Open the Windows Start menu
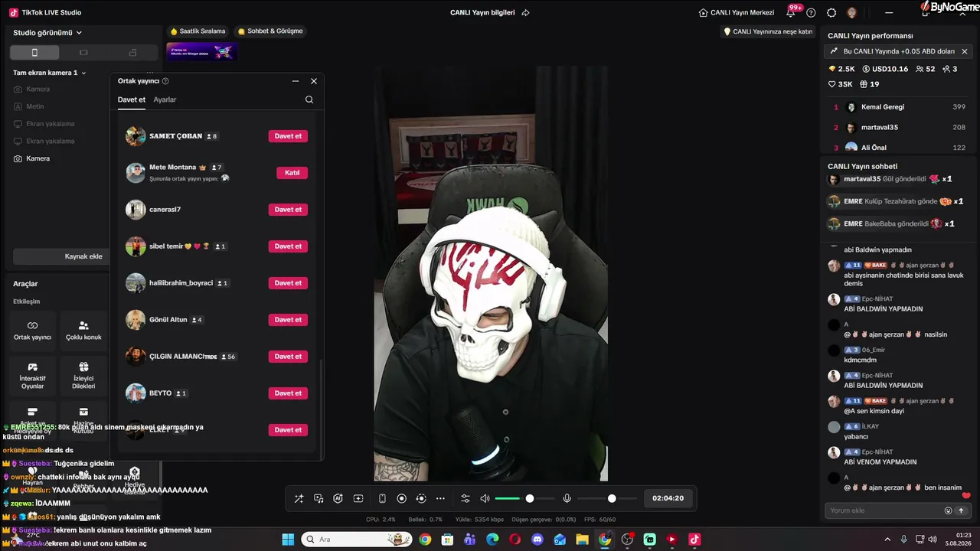Image resolution: width=980 pixels, height=551 pixels. pyautogui.click(x=288, y=540)
